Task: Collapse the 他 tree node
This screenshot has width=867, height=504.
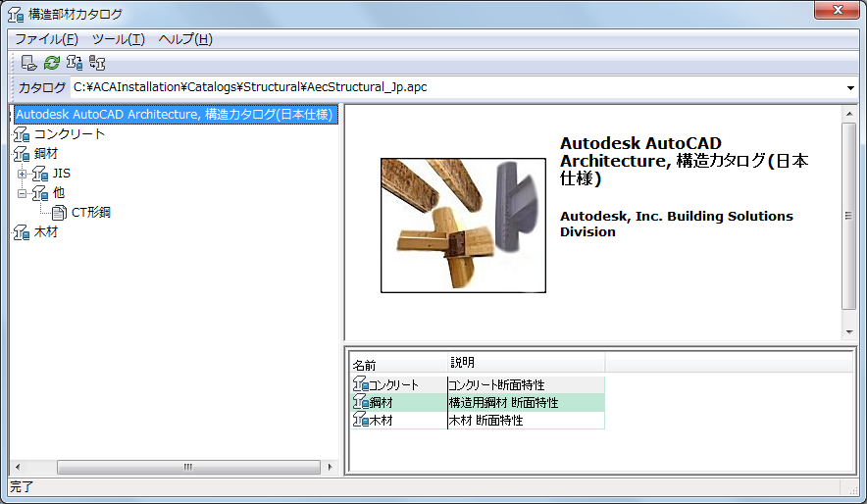Action: [23, 193]
